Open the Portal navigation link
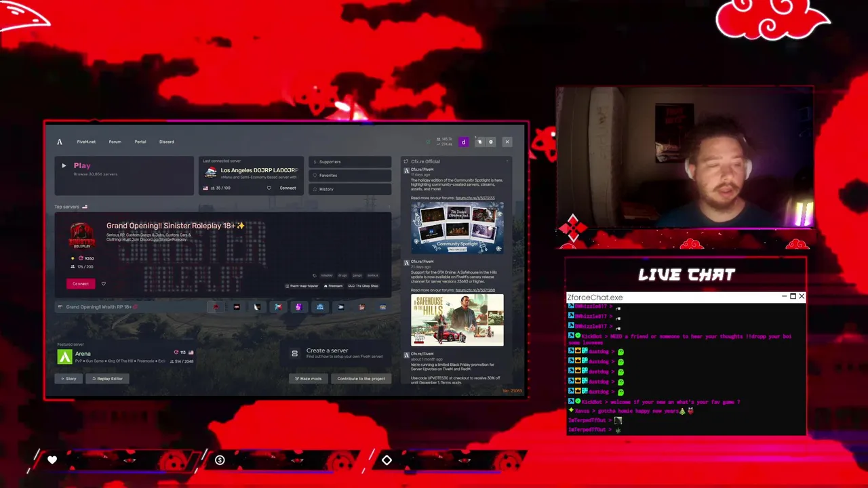The height and width of the screenshot is (488, 868). [x=140, y=142]
